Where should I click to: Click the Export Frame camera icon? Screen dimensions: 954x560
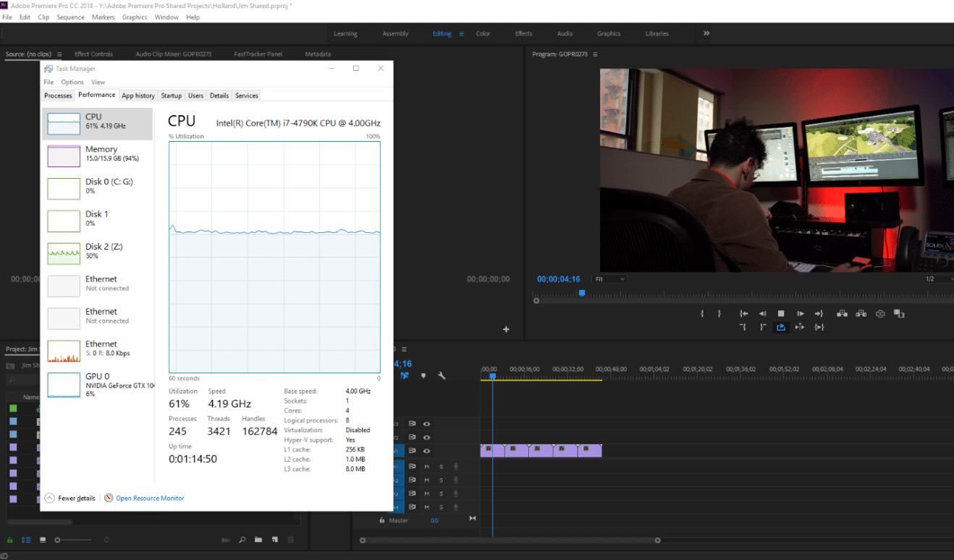880,313
